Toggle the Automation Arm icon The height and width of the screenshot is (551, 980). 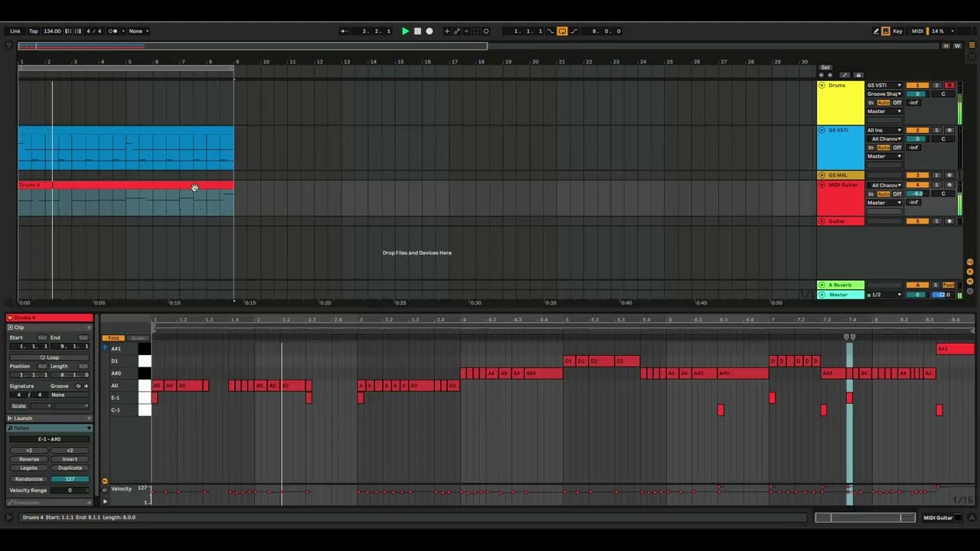tap(457, 31)
